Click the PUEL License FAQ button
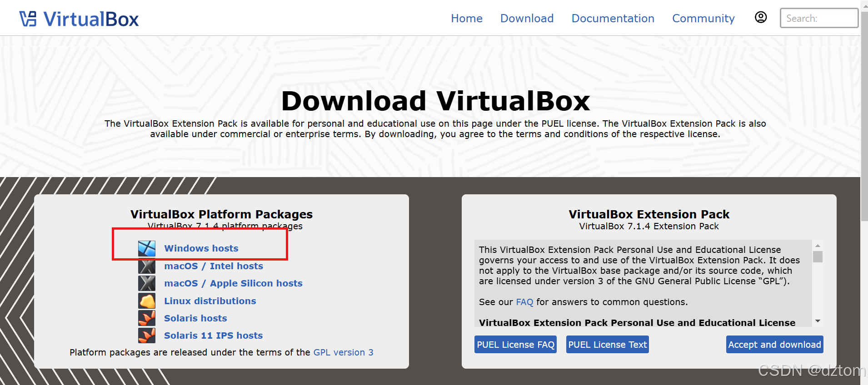The image size is (868, 385). click(x=515, y=345)
